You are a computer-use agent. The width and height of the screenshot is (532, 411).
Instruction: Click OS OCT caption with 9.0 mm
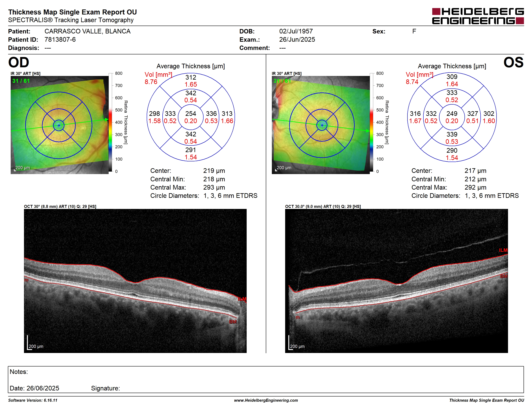323,207
